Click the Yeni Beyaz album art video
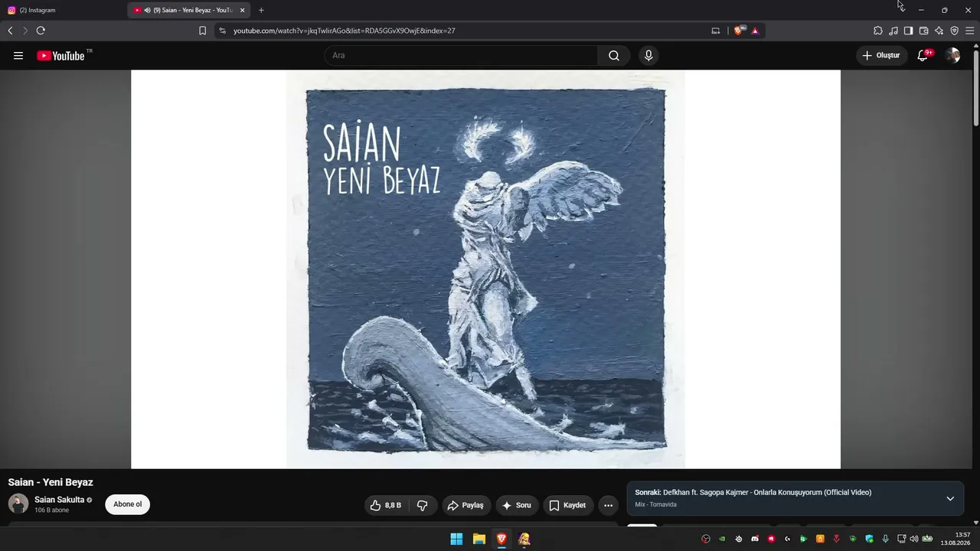Image resolution: width=980 pixels, height=551 pixels. [x=485, y=269]
